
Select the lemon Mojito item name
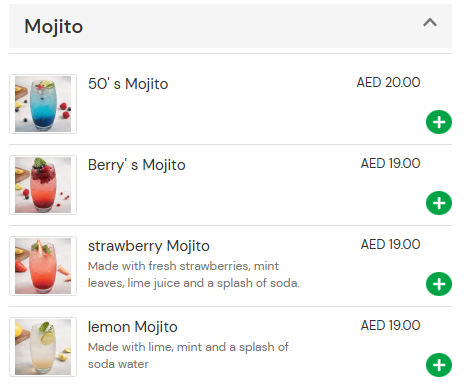click(133, 327)
